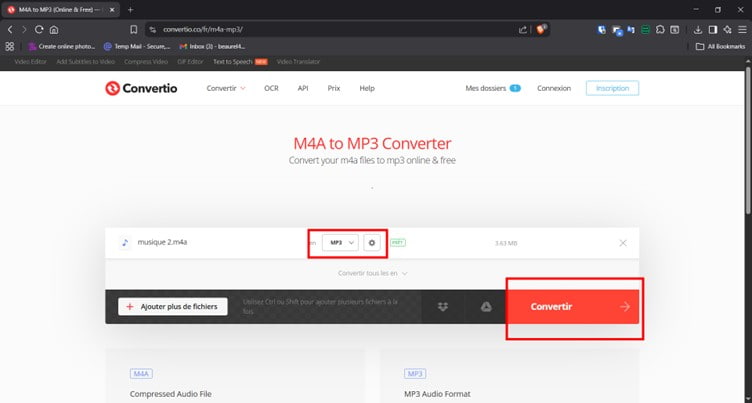Click the green PRÊT status badge
This screenshot has width=752, height=403.
(398, 243)
